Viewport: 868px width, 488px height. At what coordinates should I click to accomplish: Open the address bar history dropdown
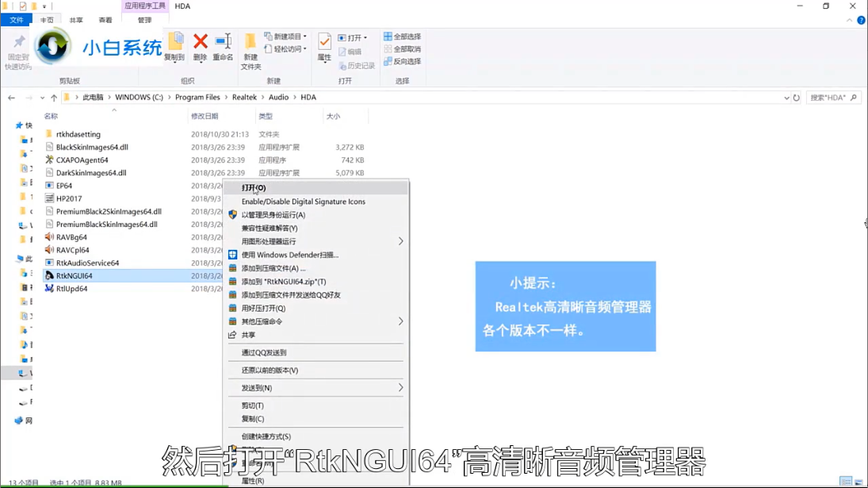click(x=786, y=98)
